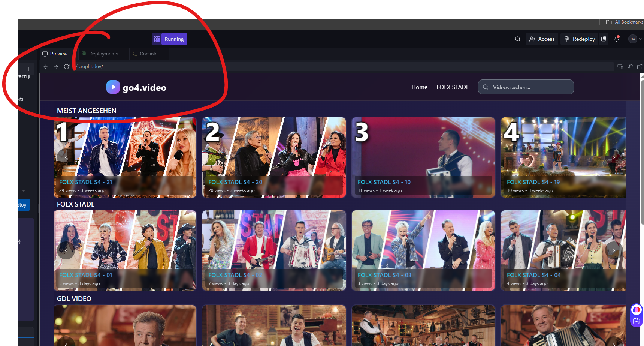This screenshot has height=346, width=644.
Task: Open the workspace search magnifier icon
Action: click(518, 39)
